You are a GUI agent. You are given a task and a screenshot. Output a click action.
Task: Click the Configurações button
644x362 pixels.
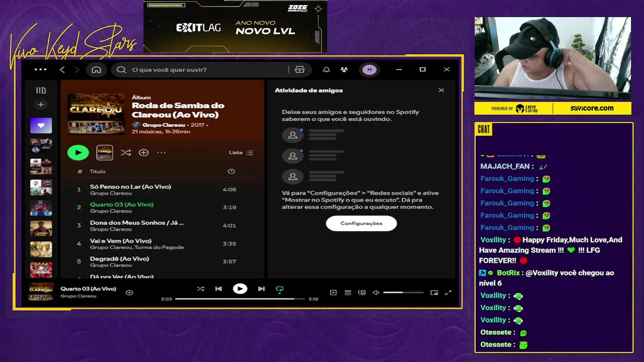click(361, 223)
